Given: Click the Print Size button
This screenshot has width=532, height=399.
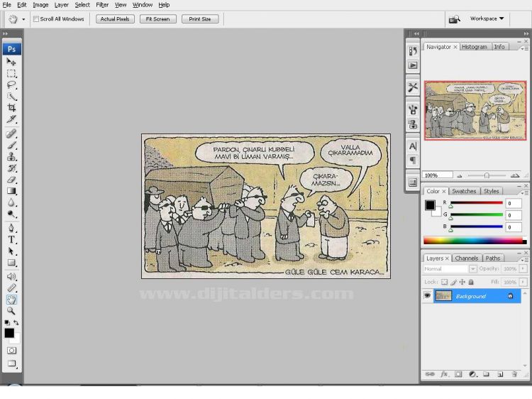Looking at the screenshot, I should click(200, 19).
